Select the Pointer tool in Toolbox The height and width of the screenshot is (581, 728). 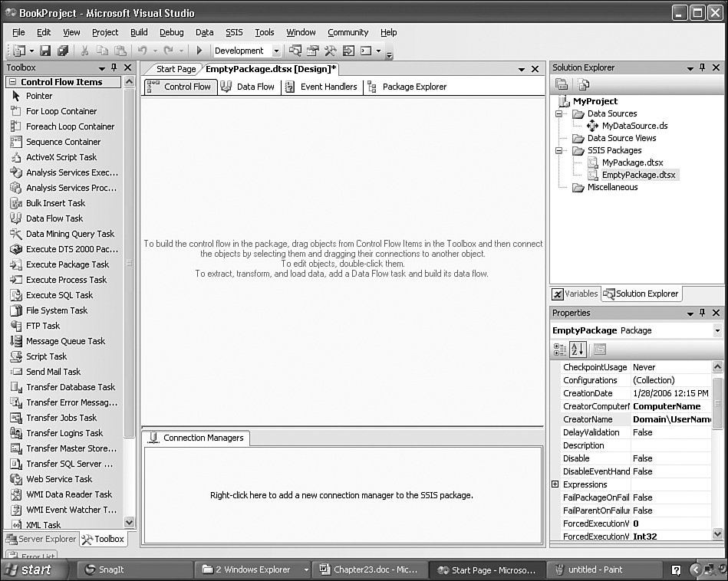pyautogui.click(x=65, y=96)
